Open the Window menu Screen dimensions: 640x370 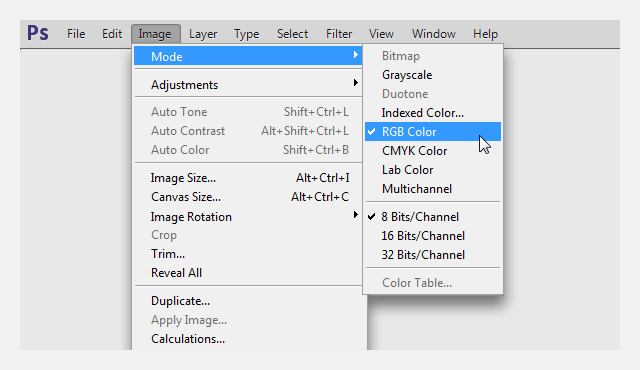[433, 34]
